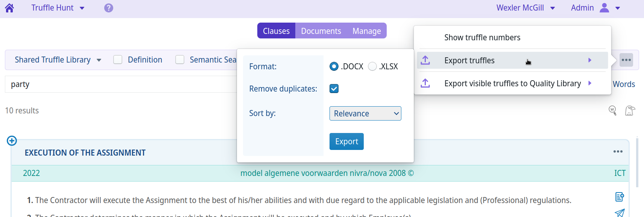Click Show truffle numbers option
644x217 pixels.
point(482,38)
